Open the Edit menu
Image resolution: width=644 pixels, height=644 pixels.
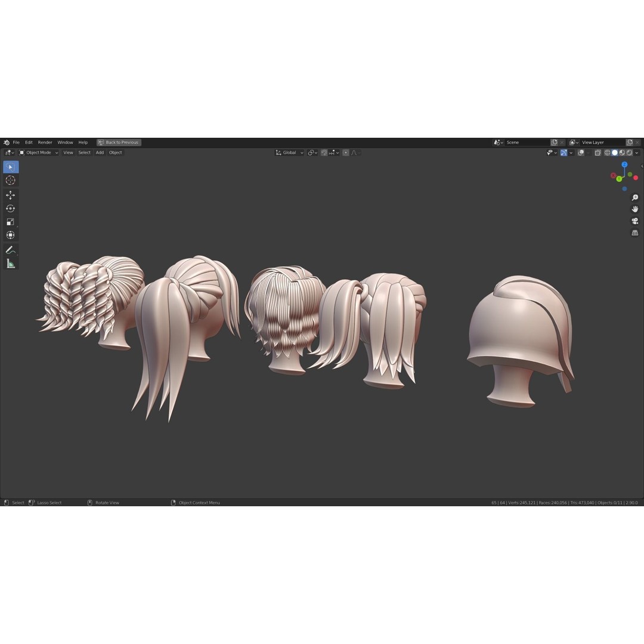pyautogui.click(x=29, y=143)
